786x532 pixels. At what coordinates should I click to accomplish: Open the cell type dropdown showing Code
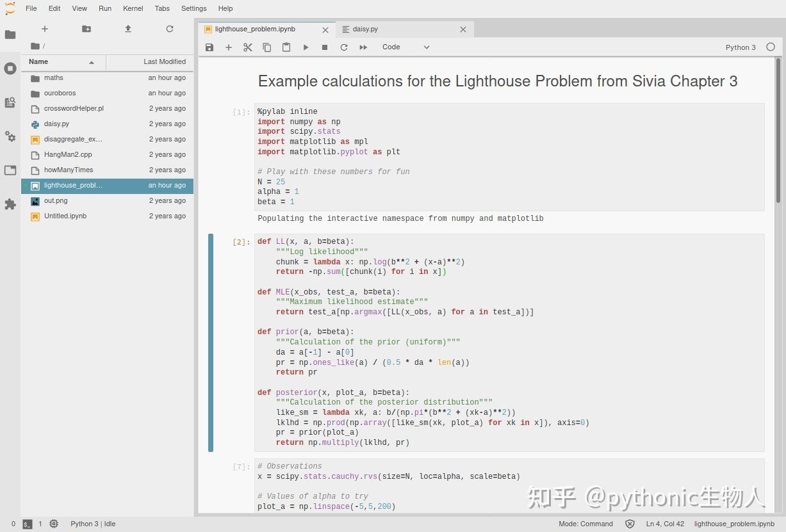(406, 47)
